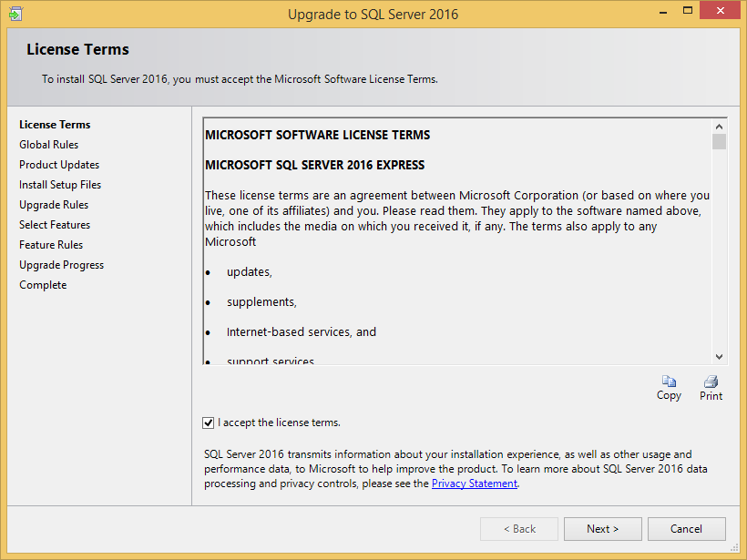
Task: Select the Product Updates step
Action: coord(59,165)
